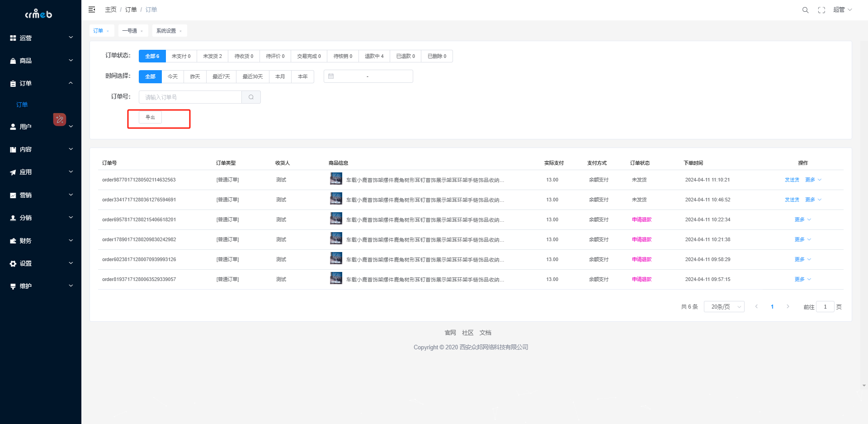This screenshot has height=424, width=868.
Task: Open the 20条/页 page size dropdown
Action: click(x=724, y=307)
